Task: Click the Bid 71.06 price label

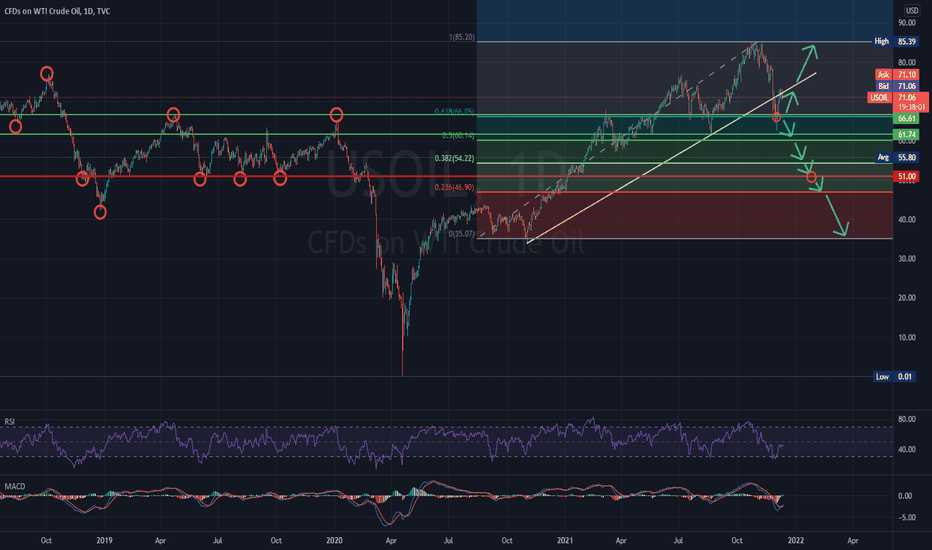Action: 896,86
